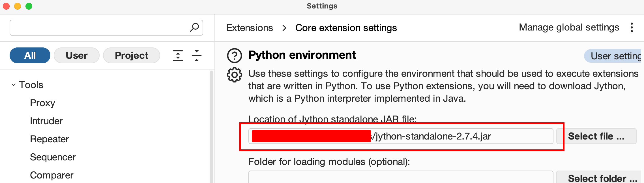This screenshot has height=183, width=644.
Task: Click the expand all sections icon
Action: tap(178, 55)
